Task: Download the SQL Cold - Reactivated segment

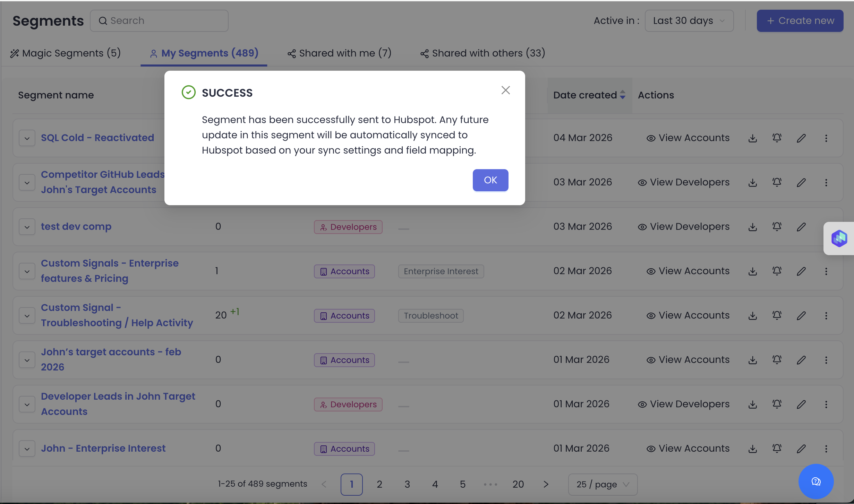Action: pos(752,138)
